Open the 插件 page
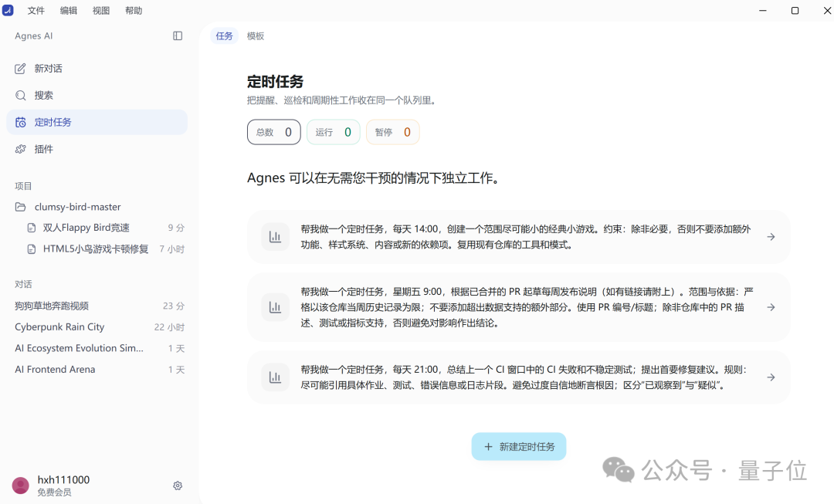The height and width of the screenshot is (504, 834). [x=97, y=149]
